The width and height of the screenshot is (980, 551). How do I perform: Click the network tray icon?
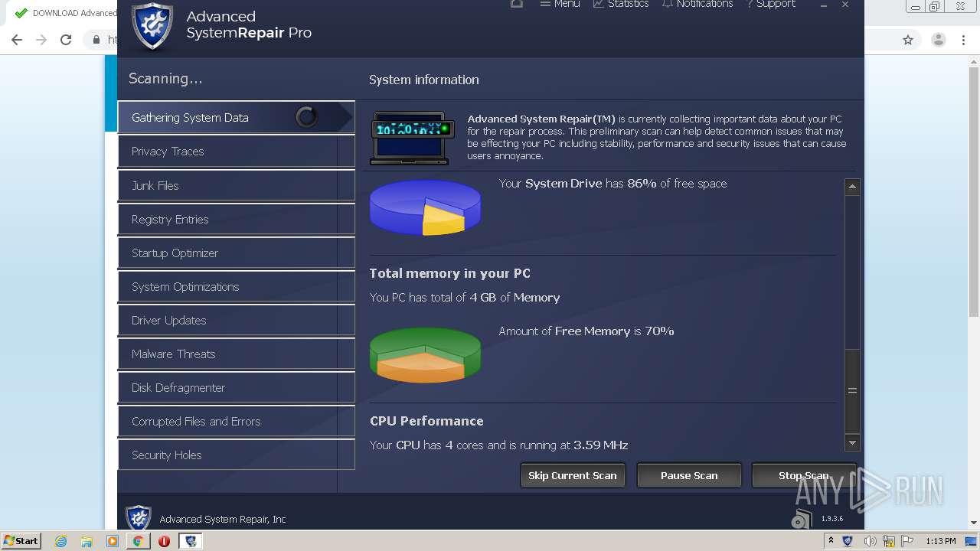[889, 541]
